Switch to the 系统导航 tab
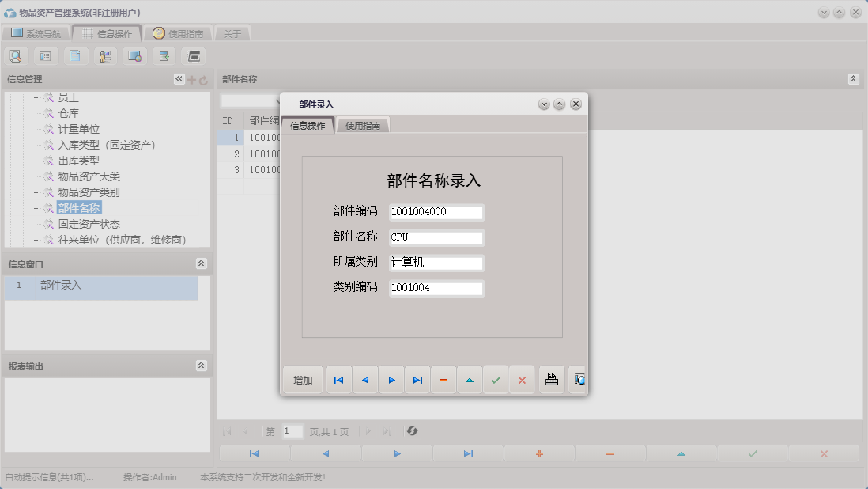 [x=36, y=33]
